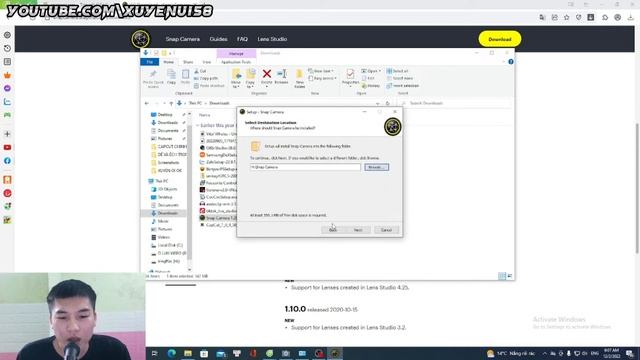This screenshot has width=640, height=360.
Task: Select the Manage contextual tab in File Explorer
Action: pos(236,53)
